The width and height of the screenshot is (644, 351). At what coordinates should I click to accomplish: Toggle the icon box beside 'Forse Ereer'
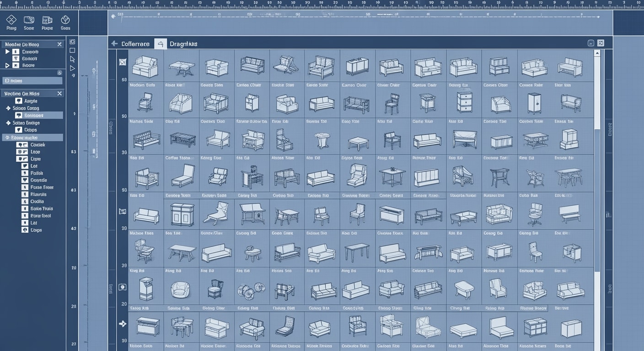click(x=25, y=187)
